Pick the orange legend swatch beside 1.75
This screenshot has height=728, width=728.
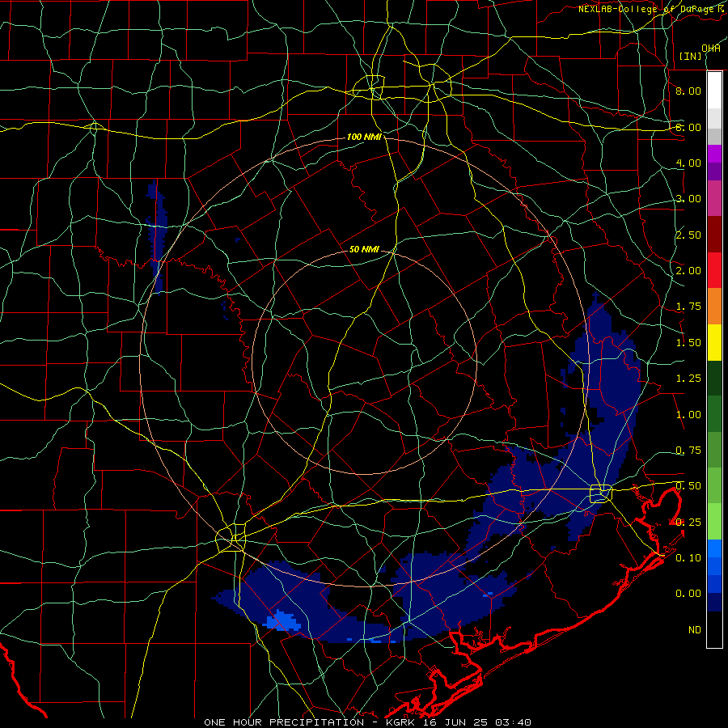point(714,306)
